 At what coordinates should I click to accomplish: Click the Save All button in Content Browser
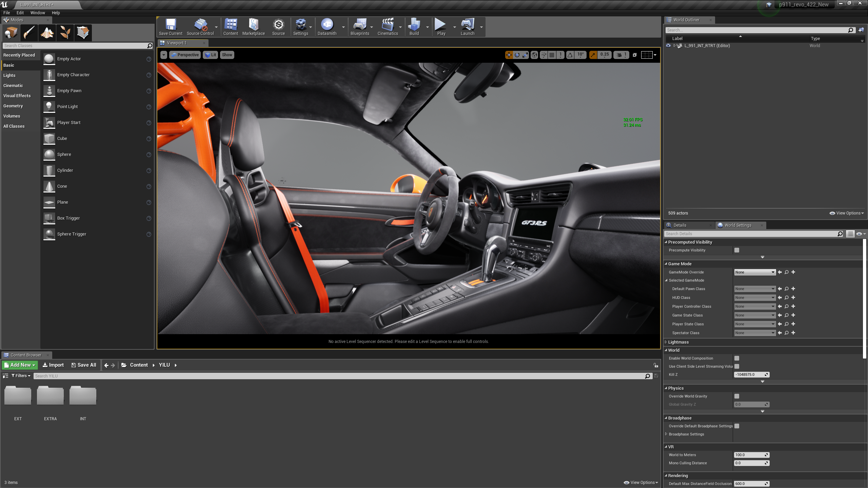coord(84,365)
